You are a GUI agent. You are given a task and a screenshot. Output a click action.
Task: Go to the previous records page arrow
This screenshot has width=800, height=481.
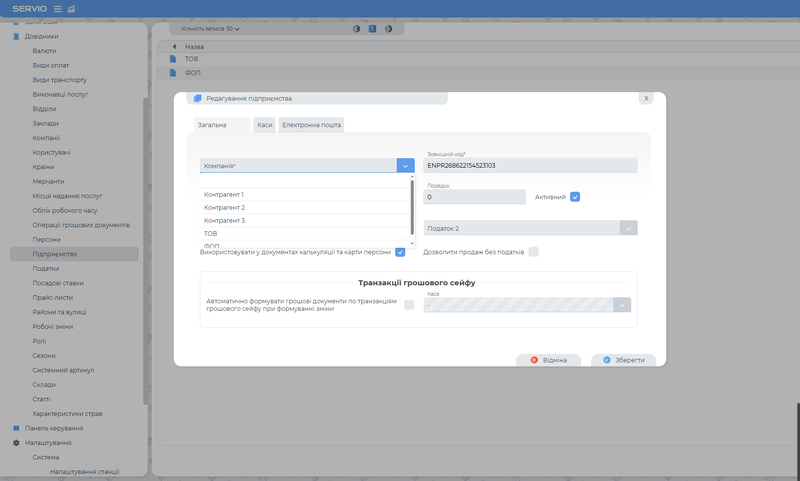tap(357, 29)
